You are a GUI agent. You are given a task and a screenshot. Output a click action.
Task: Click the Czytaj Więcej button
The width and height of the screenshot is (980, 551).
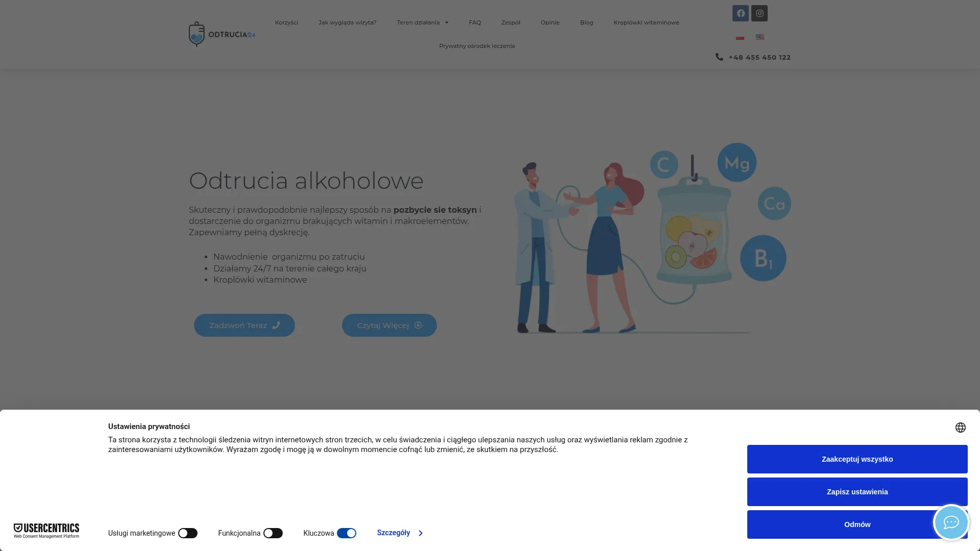(388, 325)
